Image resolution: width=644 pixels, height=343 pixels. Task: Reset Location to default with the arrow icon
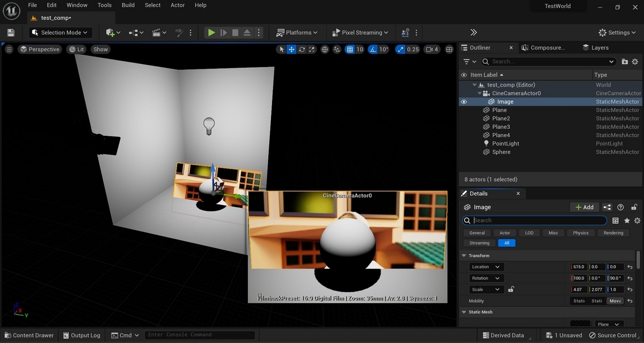pos(630,267)
